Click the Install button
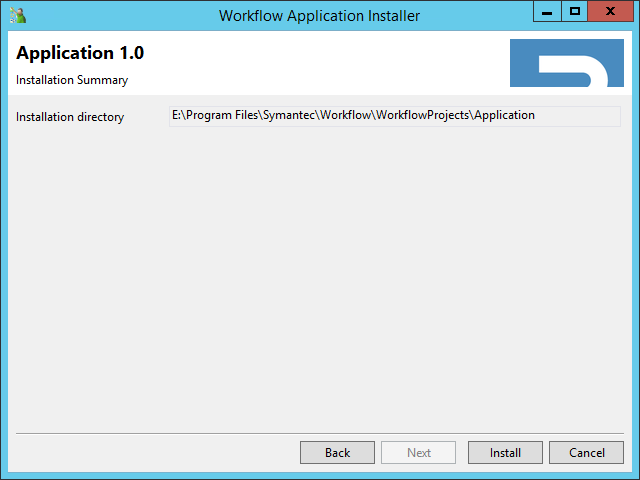 pos(505,452)
